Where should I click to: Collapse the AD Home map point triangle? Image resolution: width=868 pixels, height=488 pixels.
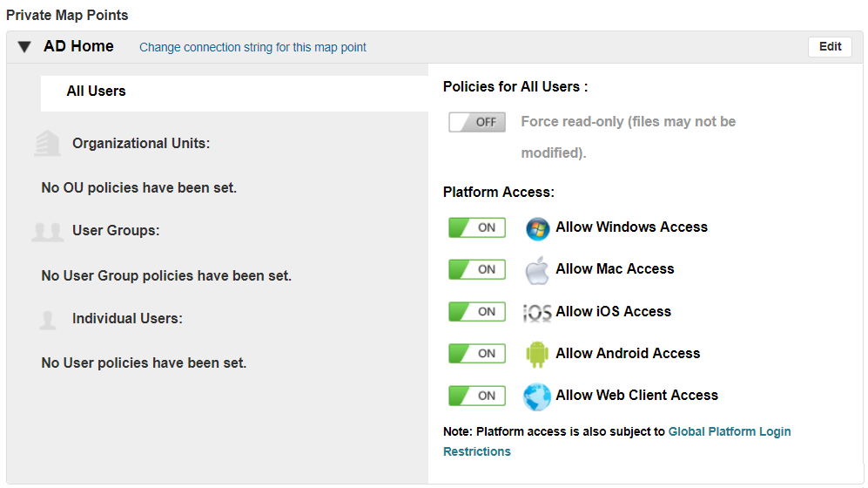coord(24,47)
